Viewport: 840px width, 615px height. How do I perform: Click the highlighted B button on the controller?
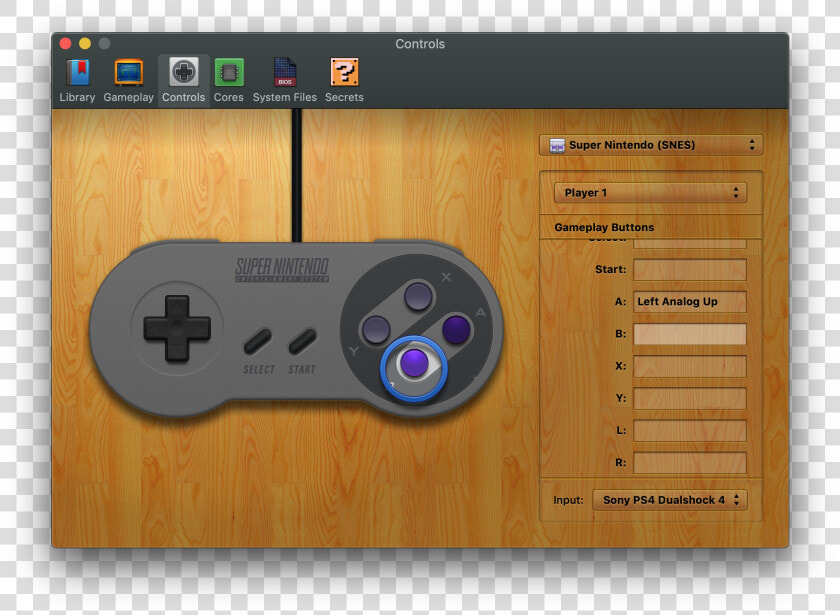tap(414, 364)
